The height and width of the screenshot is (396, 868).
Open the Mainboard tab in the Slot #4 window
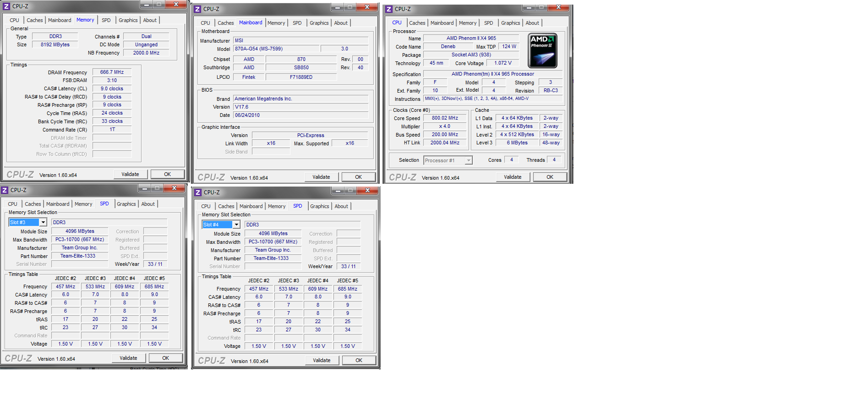251,206
